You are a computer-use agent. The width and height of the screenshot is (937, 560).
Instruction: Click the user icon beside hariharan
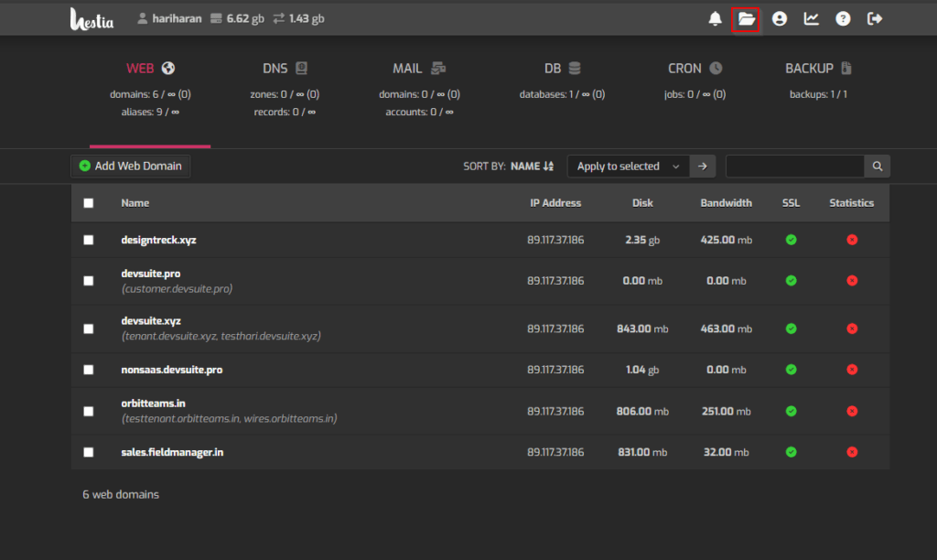pyautogui.click(x=142, y=18)
